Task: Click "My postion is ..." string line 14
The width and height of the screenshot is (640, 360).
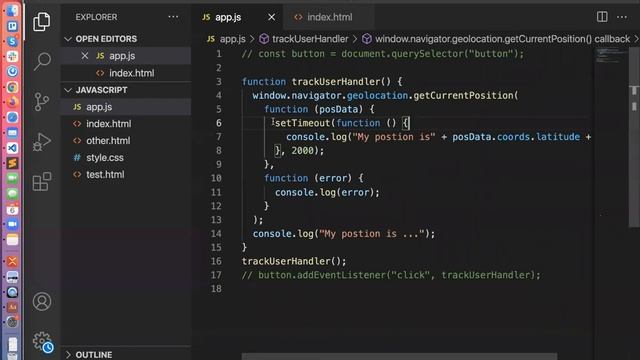Action: tap(372, 234)
